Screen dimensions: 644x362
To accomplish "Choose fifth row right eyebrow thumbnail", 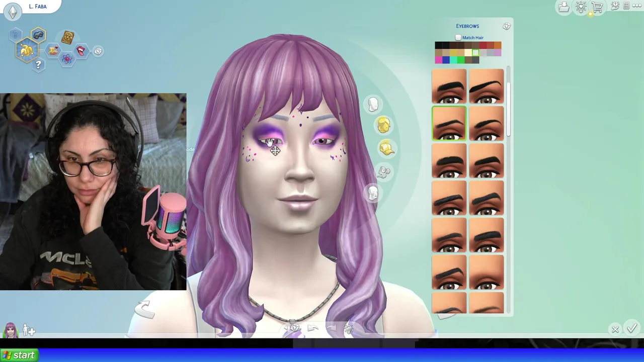I will click(487, 235).
